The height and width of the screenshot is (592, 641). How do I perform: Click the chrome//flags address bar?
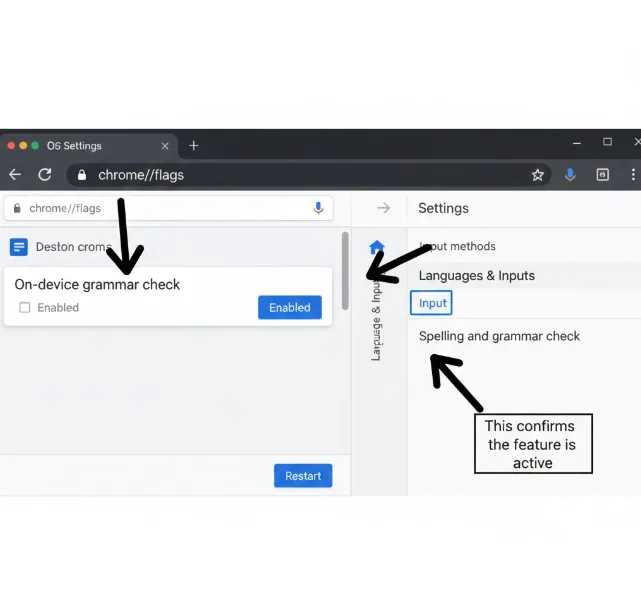click(x=300, y=175)
